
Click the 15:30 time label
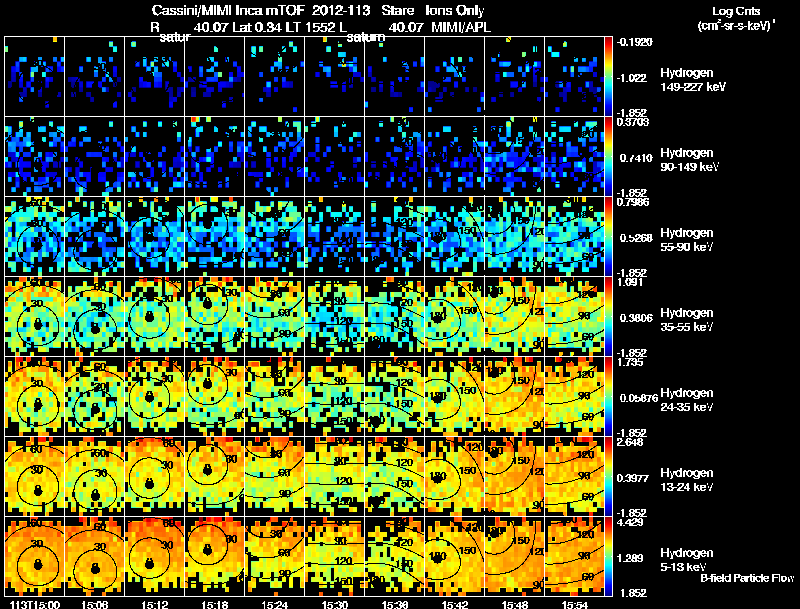click(335, 604)
